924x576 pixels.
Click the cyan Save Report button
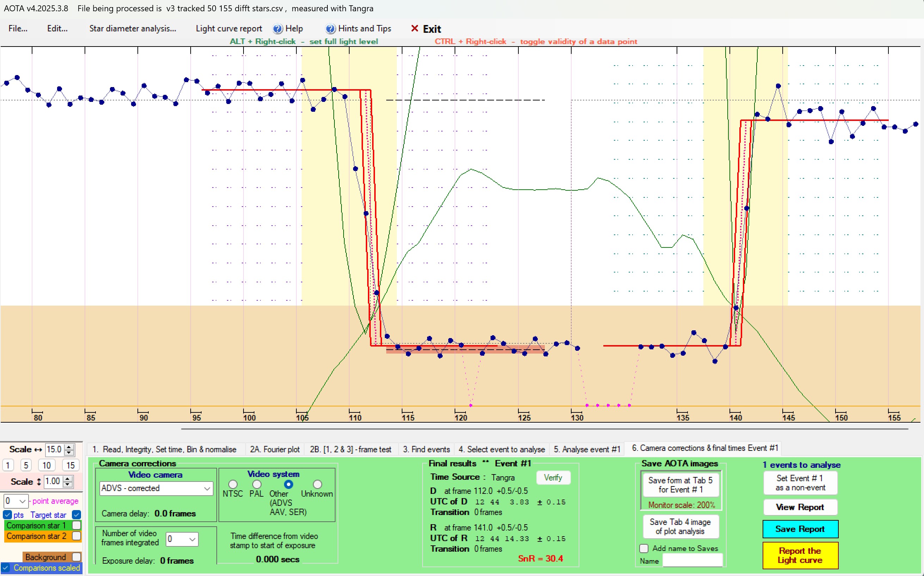point(800,529)
